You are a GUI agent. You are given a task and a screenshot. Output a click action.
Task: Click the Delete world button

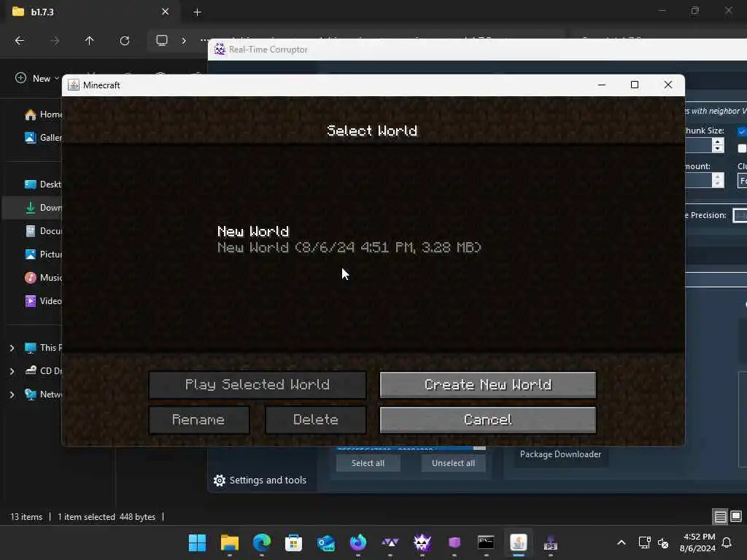pos(315,420)
